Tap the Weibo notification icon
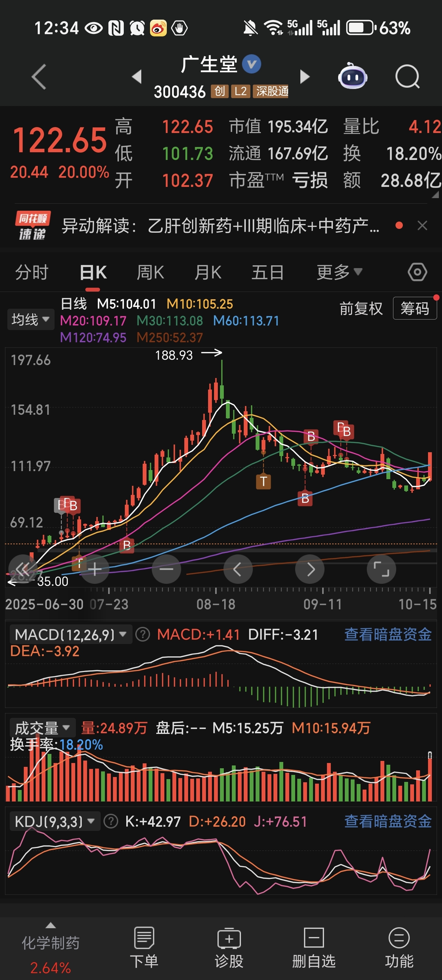The width and height of the screenshot is (442, 980). (158, 28)
